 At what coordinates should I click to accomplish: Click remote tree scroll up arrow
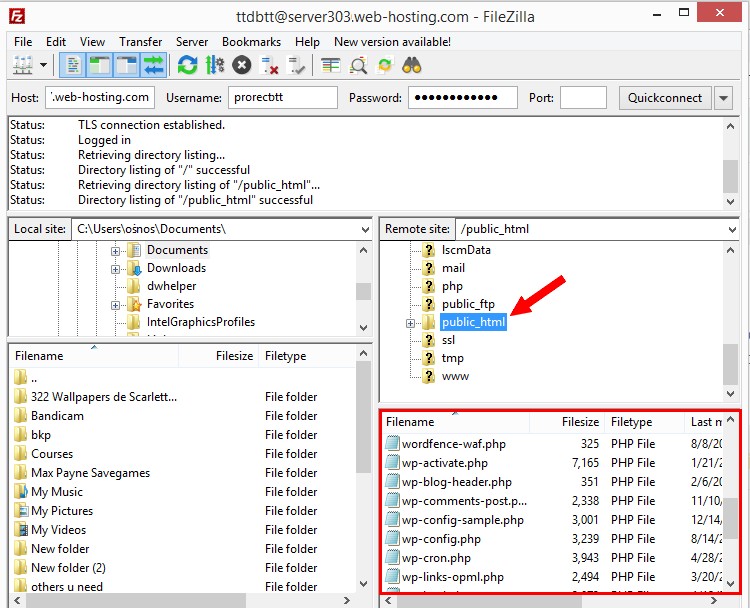(x=730, y=250)
